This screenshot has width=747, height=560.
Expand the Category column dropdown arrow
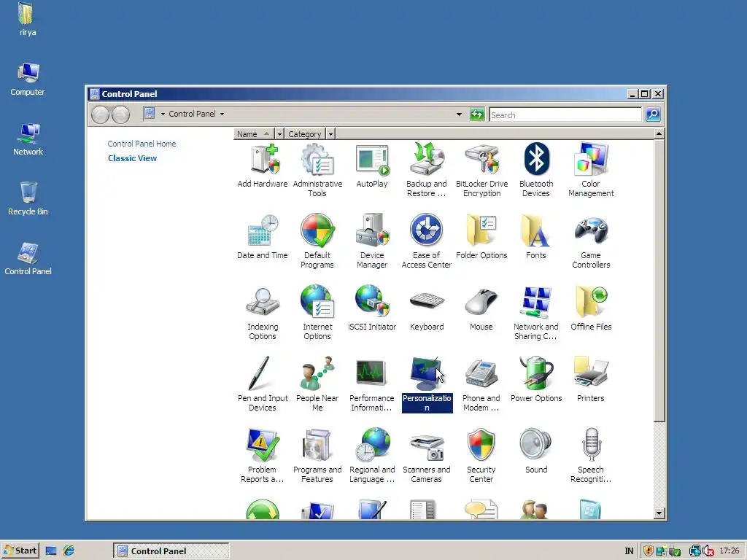(330, 134)
